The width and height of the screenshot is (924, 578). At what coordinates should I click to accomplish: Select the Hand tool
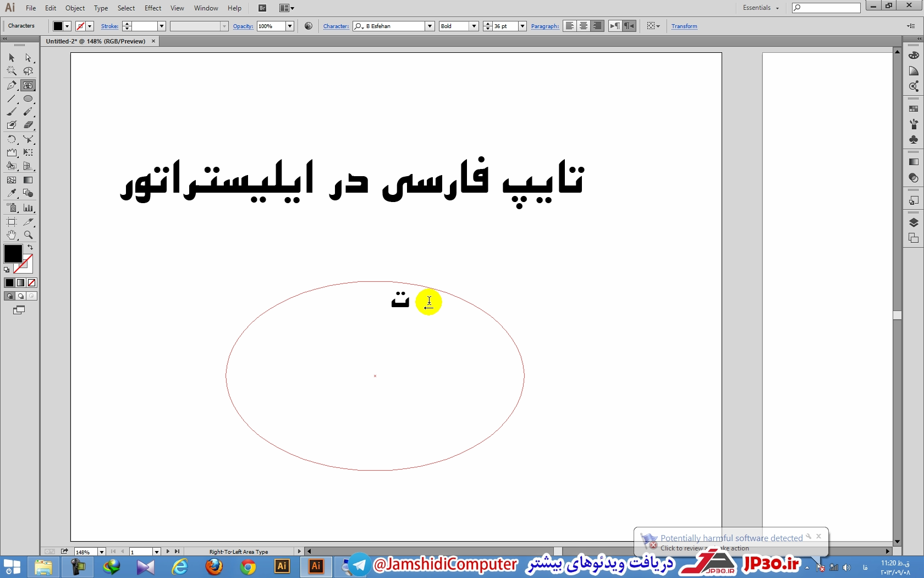coord(12,235)
